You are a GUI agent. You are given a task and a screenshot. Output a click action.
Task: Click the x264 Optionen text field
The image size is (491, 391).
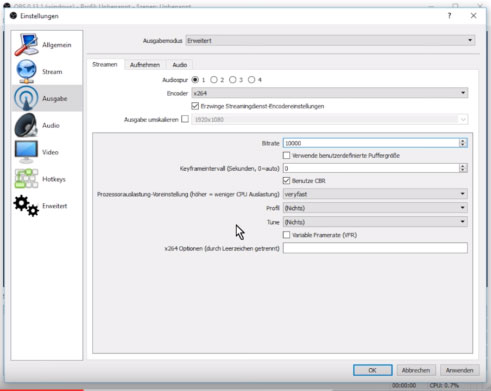tap(375, 248)
